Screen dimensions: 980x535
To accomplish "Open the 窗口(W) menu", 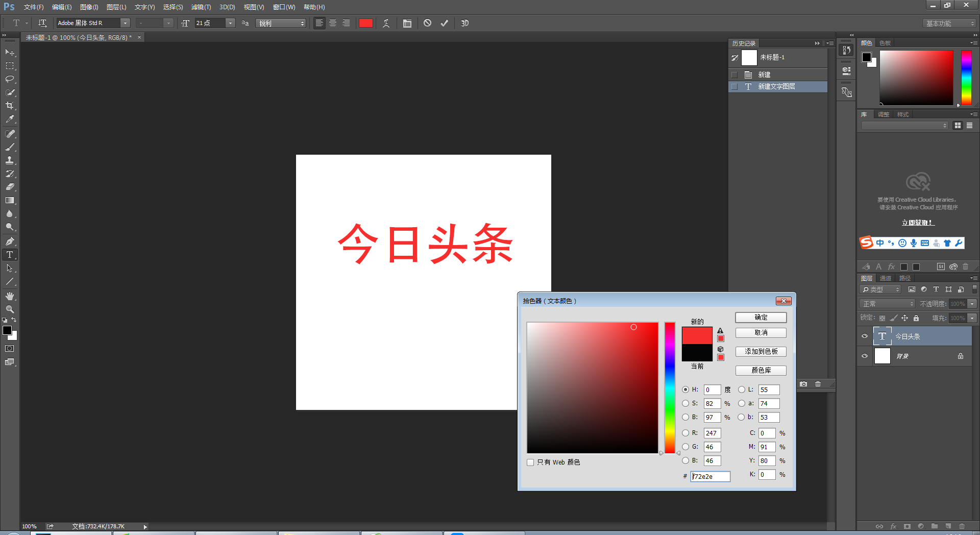I will pos(284,7).
